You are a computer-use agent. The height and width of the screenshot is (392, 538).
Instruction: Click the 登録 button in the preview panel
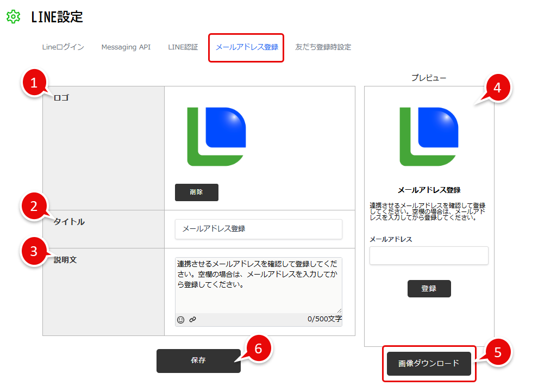(x=429, y=288)
